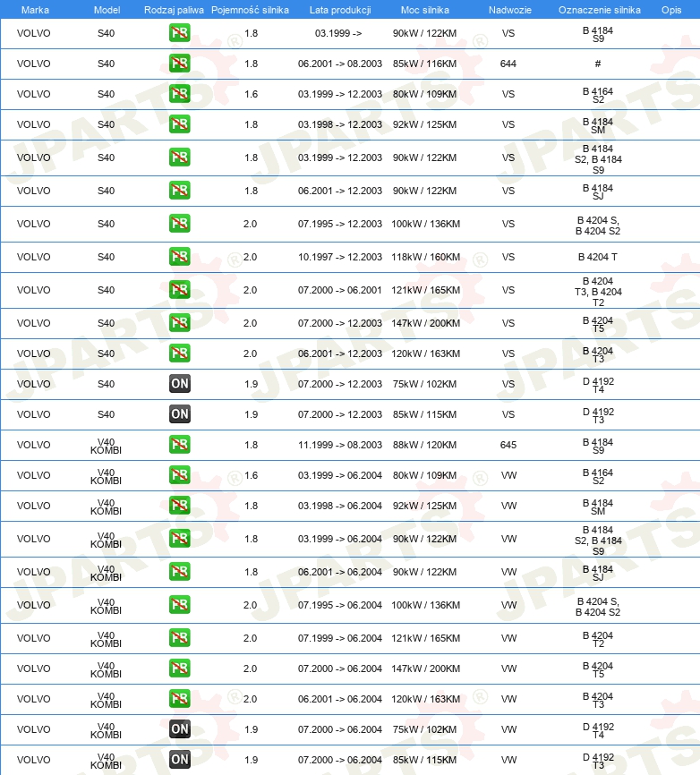Select production years 03.1998 -> 12.2003
The width and height of the screenshot is (700, 775).
(x=340, y=124)
